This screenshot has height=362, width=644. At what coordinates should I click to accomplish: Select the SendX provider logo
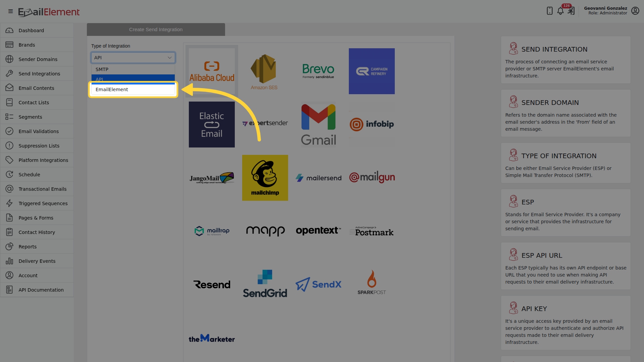point(318,284)
